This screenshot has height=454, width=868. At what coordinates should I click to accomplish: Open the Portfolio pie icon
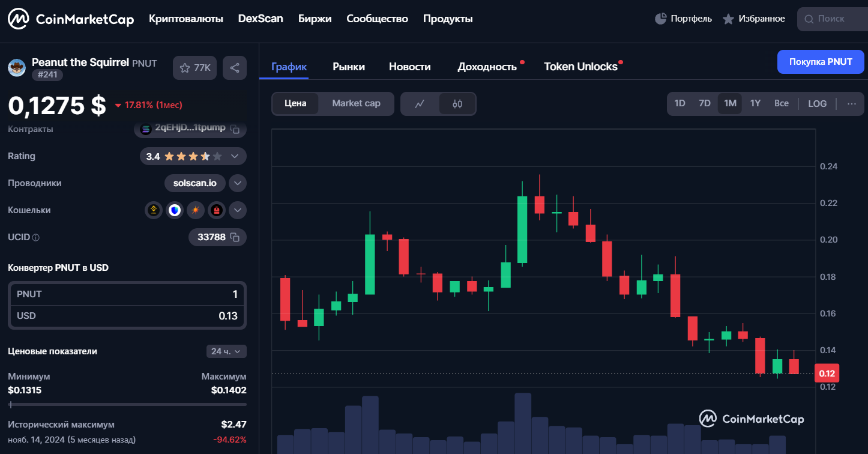tap(661, 19)
